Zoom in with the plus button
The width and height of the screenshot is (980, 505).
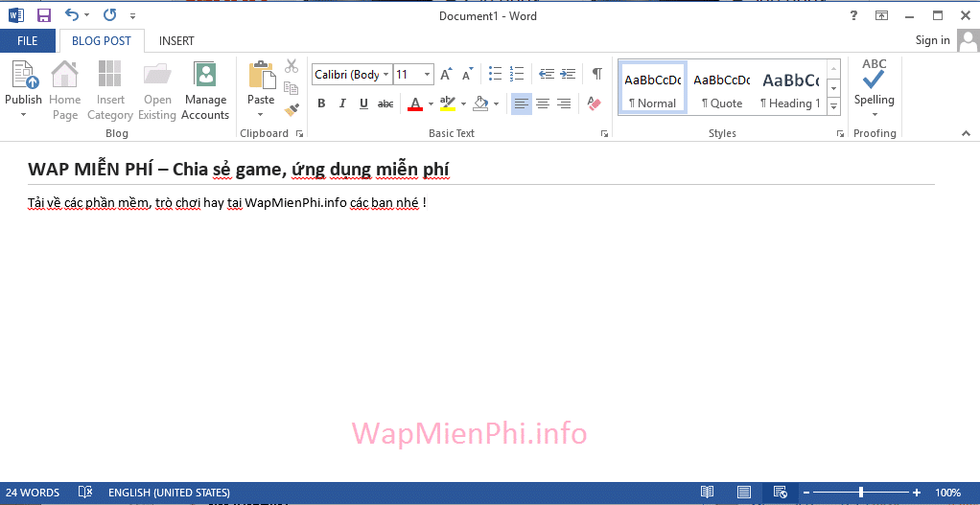click(x=917, y=492)
